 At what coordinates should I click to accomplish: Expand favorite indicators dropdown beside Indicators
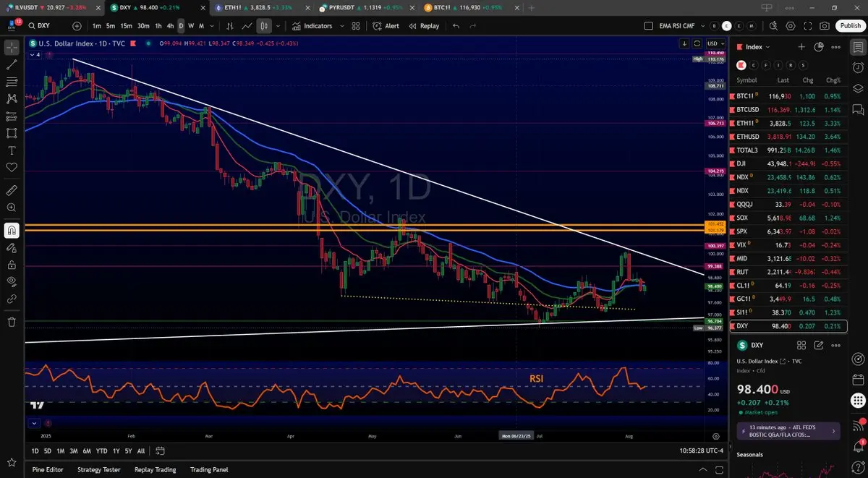coord(341,25)
